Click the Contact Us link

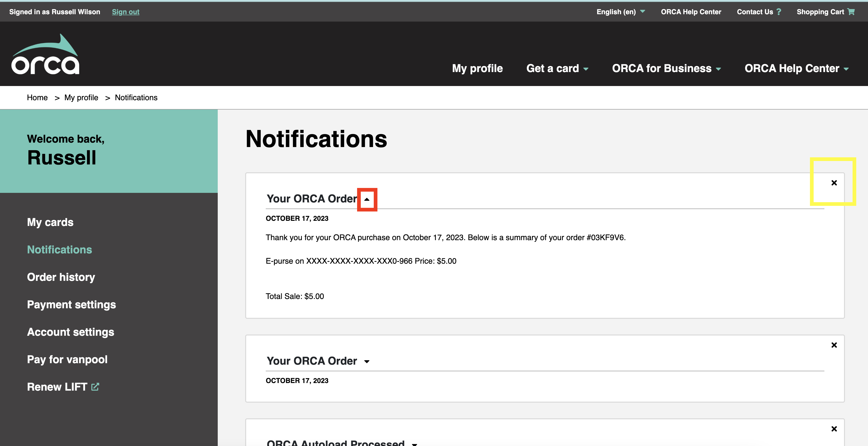(755, 12)
